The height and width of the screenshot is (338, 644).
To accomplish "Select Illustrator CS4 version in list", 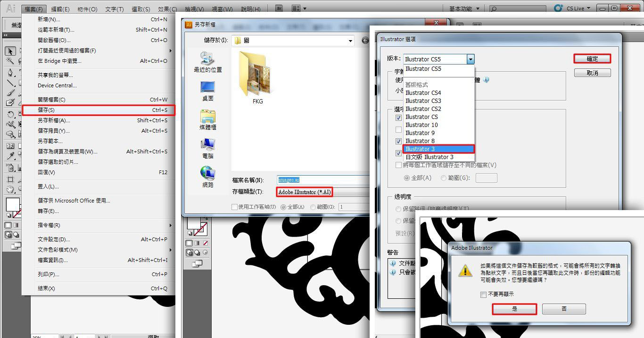I will [439, 93].
